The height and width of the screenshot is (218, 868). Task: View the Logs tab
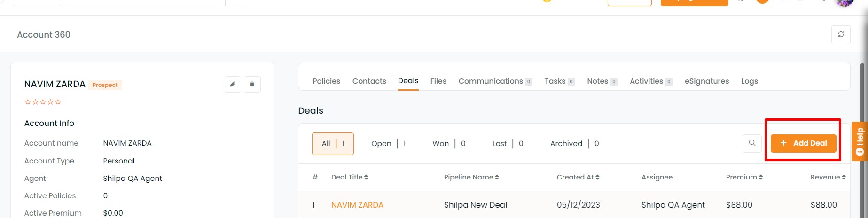pos(750,81)
